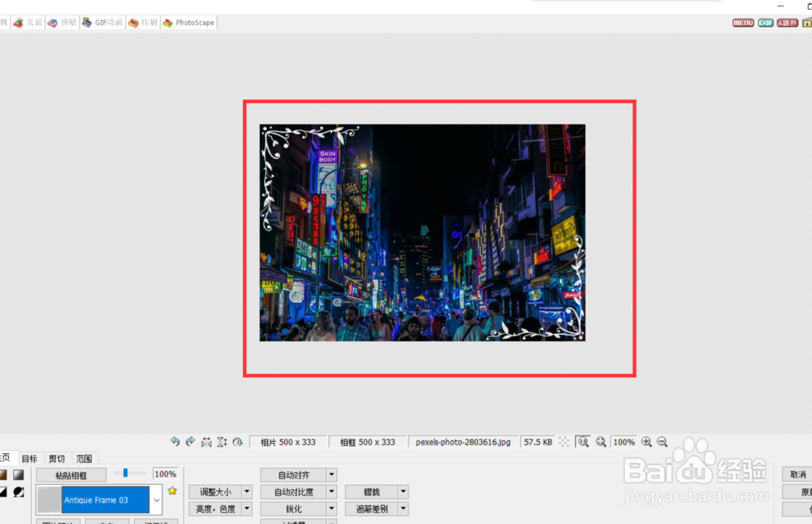
Task: Undo the last edit
Action: pos(175,442)
